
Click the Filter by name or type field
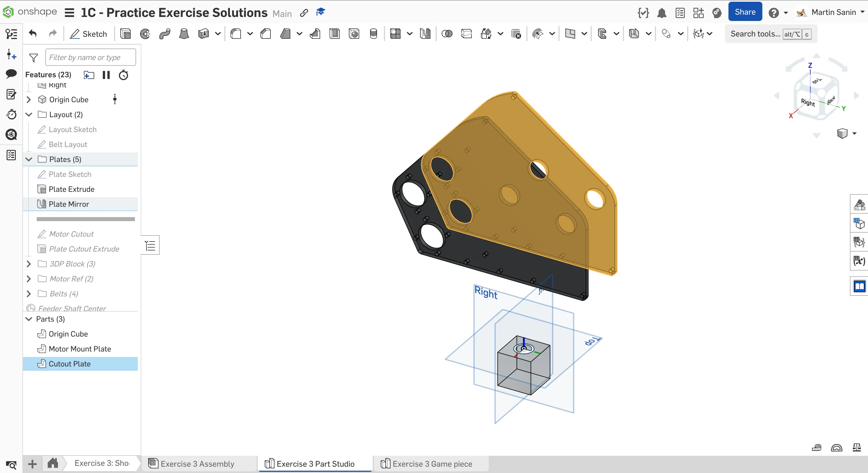point(91,57)
